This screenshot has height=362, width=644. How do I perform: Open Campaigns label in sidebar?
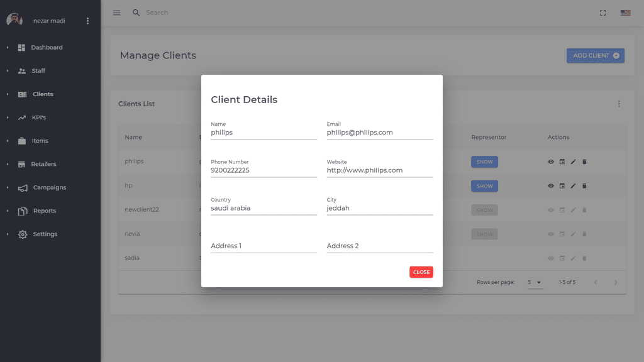pyautogui.click(x=49, y=187)
